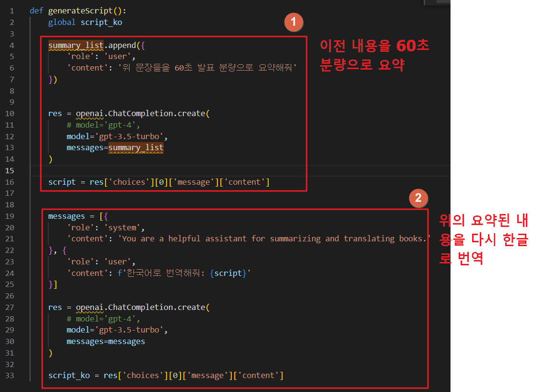Click the '}, {' separator on line 22
This screenshot has width=546, height=392.
(58, 250)
